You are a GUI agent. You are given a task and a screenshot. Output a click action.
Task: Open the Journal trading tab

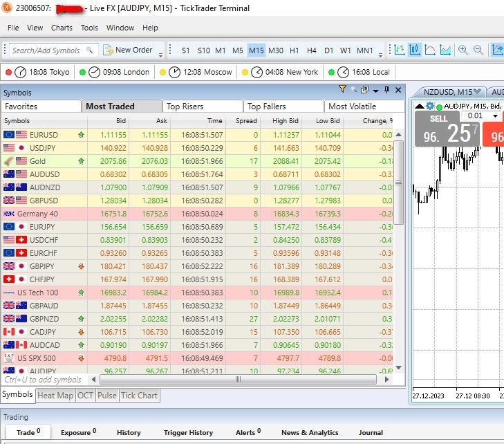371,432
